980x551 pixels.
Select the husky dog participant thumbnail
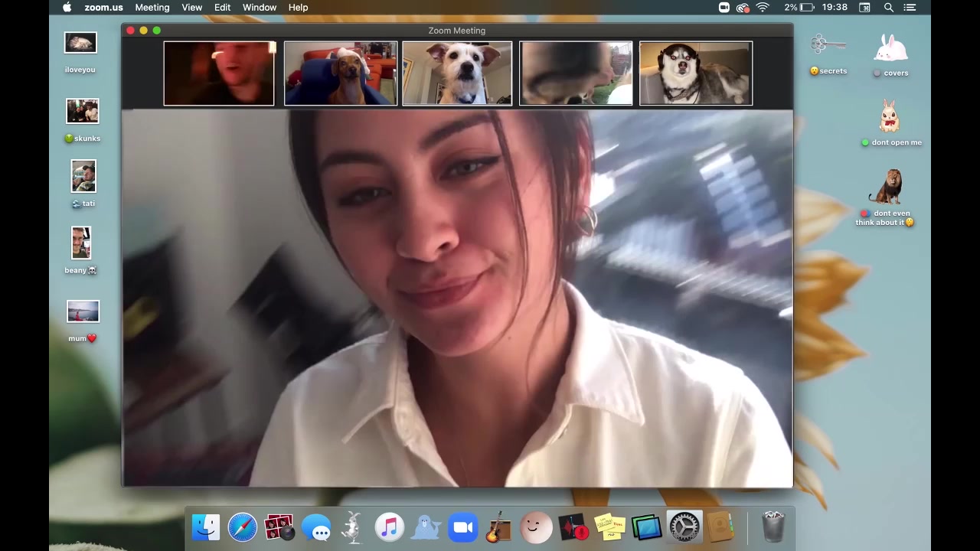(x=696, y=73)
